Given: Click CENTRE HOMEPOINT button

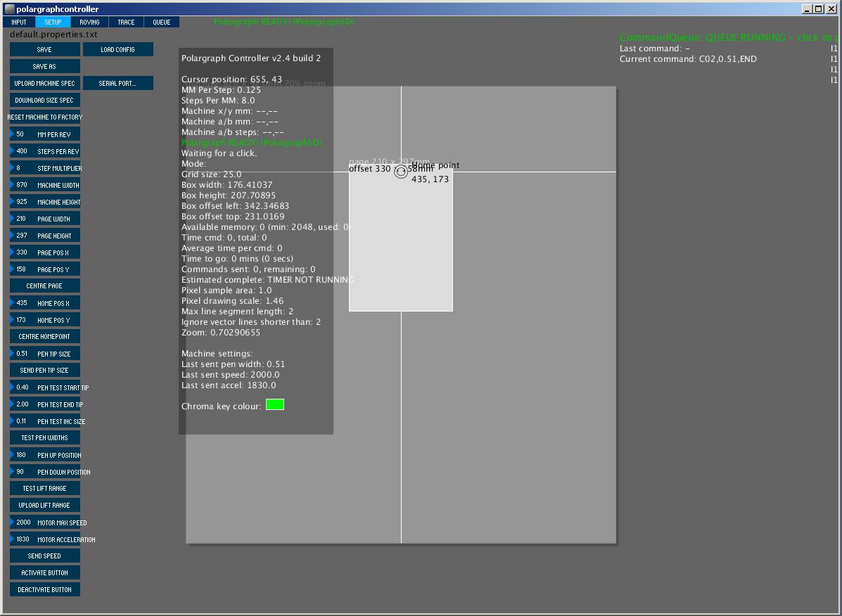Looking at the screenshot, I should [44, 336].
